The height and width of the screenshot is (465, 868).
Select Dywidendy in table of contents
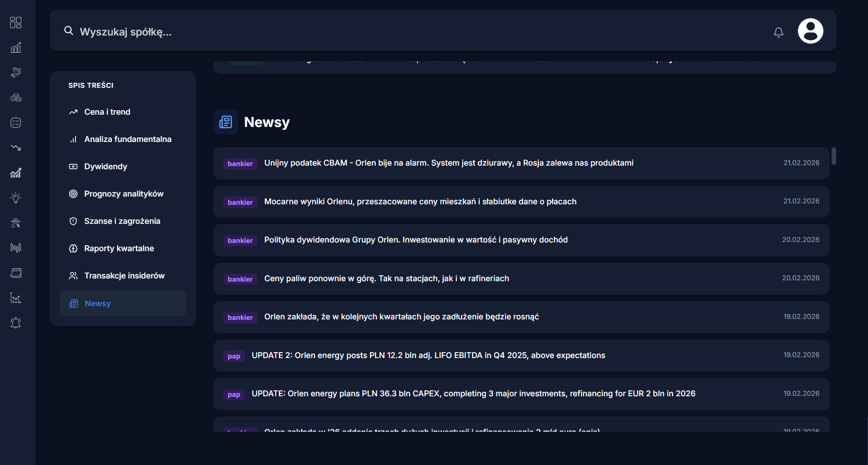(106, 167)
